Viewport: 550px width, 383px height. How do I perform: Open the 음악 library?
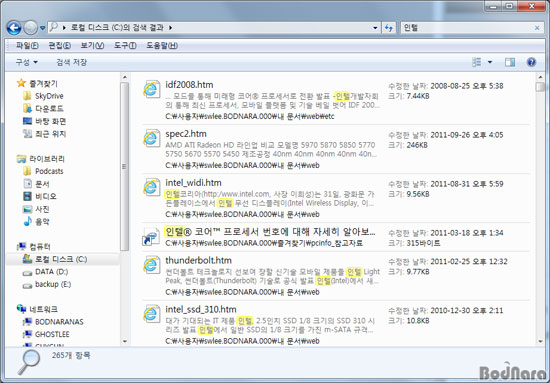click(36, 222)
